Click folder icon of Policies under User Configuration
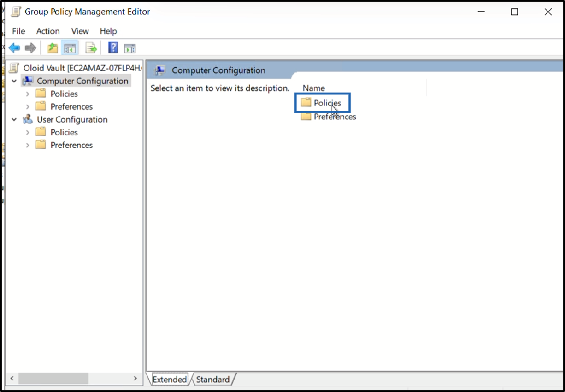565x392 pixels. coord(41,132)
